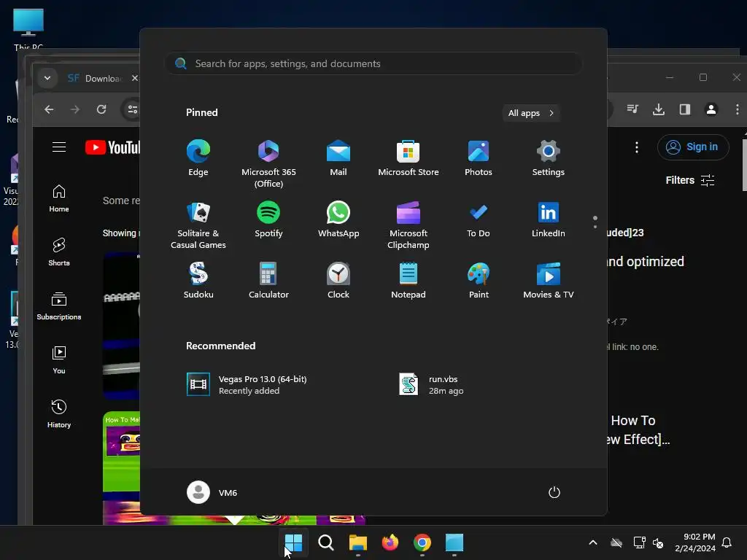Open YouTube Subscriptions in sidebar

[59, 306]
